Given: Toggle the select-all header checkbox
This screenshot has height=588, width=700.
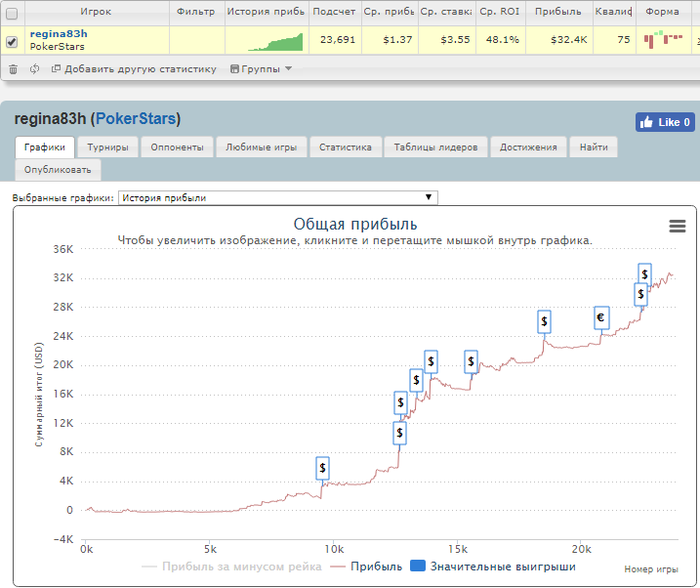Looking at the screenshot, I should pos(12,13).
